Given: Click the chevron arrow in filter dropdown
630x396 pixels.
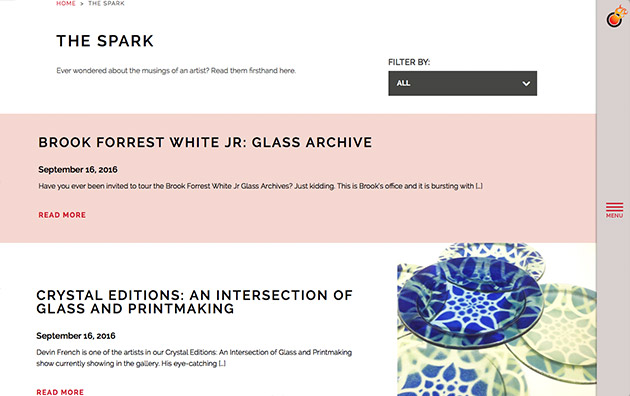Looking at the screenshot, I should click(526, 84).
